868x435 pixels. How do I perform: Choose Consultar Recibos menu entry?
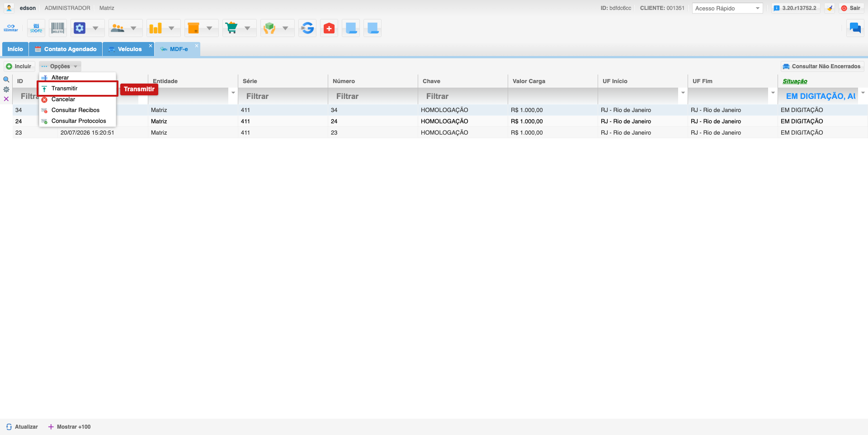click(77, 110)
